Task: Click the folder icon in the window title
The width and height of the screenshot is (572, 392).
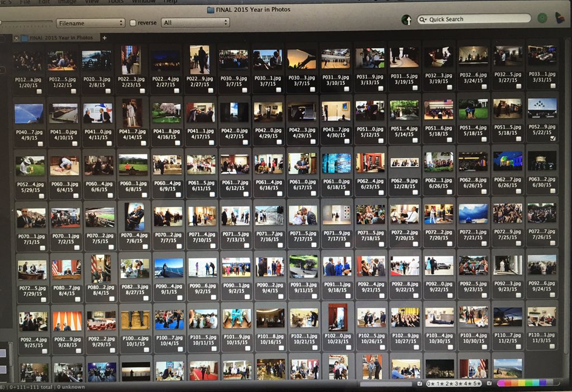Action: [211, 10]
